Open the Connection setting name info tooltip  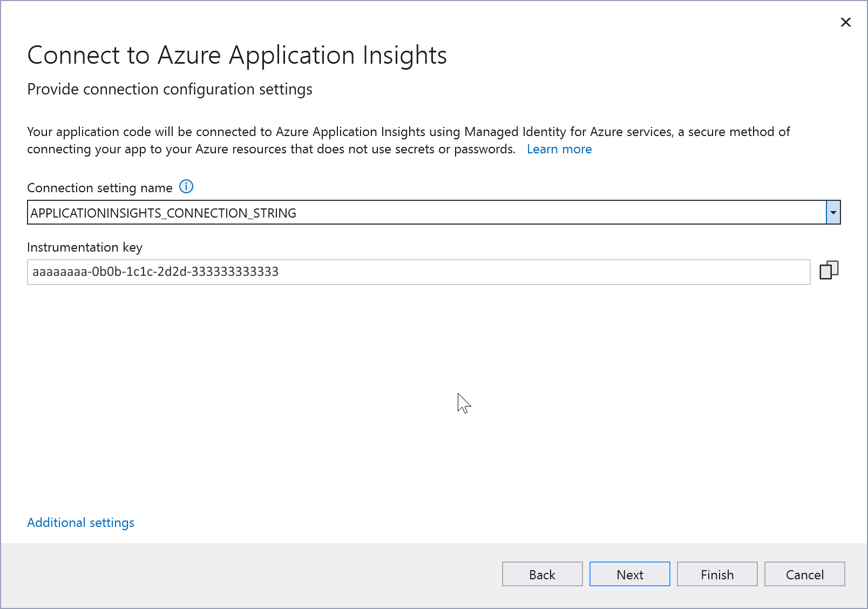(186, 187)
